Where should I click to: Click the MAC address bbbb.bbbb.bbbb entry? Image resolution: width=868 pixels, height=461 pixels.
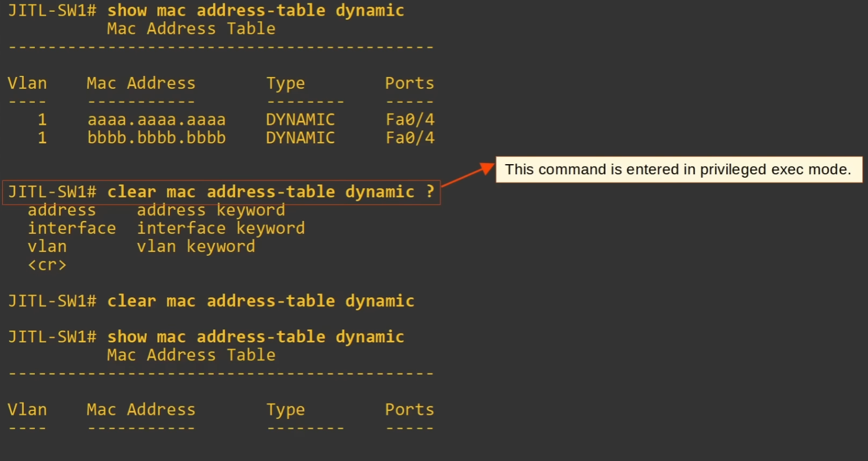point(156,138)
